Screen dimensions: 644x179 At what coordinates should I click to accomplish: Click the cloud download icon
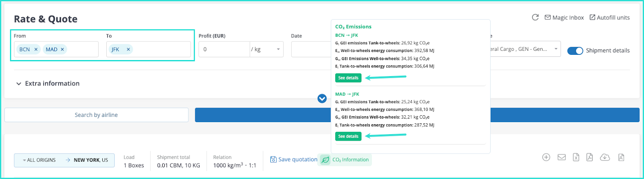click(605, 157)
